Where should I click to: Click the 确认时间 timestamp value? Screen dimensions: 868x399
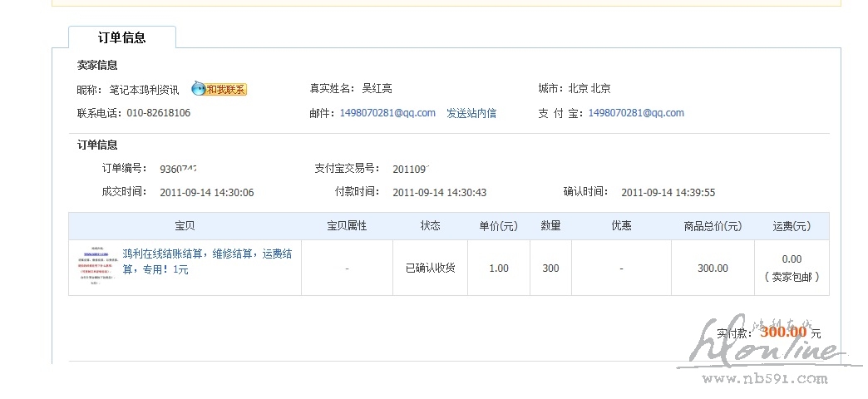point(668,193)
